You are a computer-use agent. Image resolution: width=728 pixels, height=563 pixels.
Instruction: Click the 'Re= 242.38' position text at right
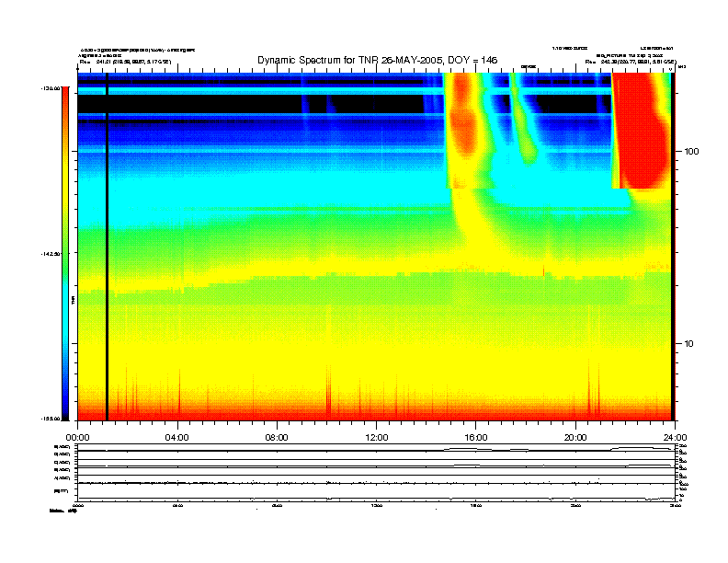(x=631, y=62)
